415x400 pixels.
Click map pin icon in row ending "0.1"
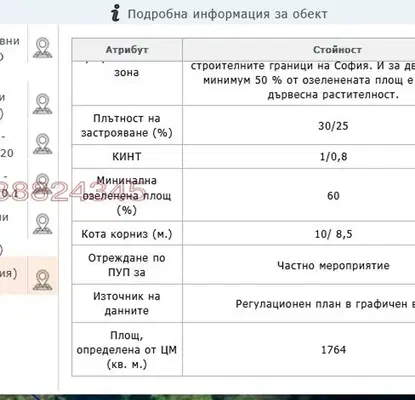tap(42, 184)
